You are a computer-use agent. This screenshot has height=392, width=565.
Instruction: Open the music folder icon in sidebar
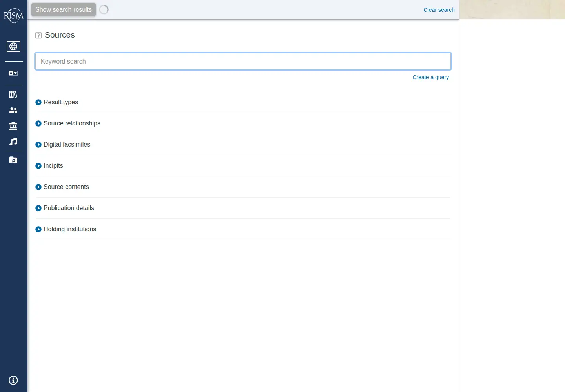tap(13, 160)
